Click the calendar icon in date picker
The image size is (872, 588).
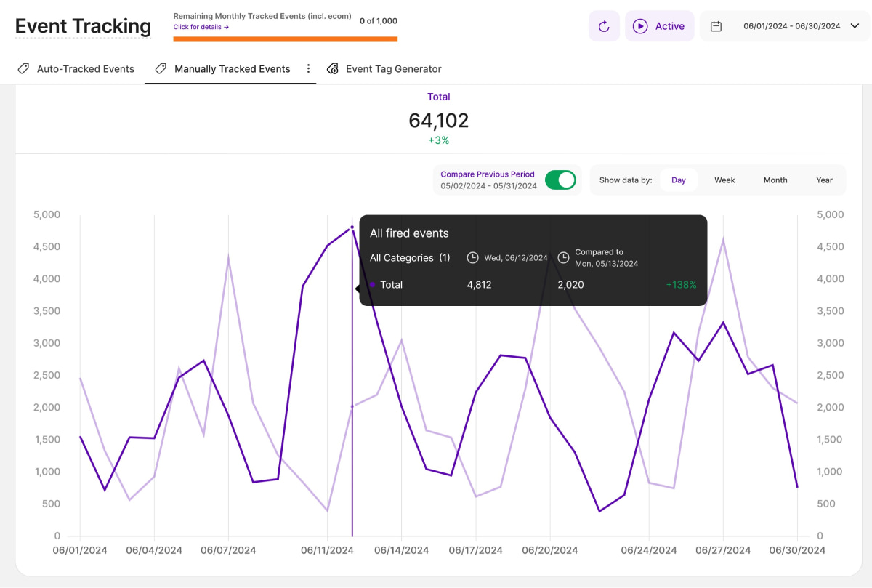click(716, 26)
